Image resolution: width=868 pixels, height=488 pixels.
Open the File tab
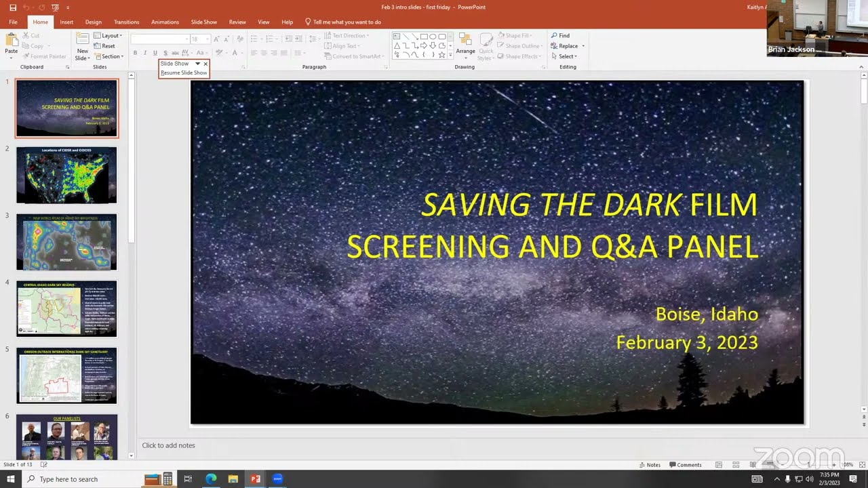click(13, 22)
